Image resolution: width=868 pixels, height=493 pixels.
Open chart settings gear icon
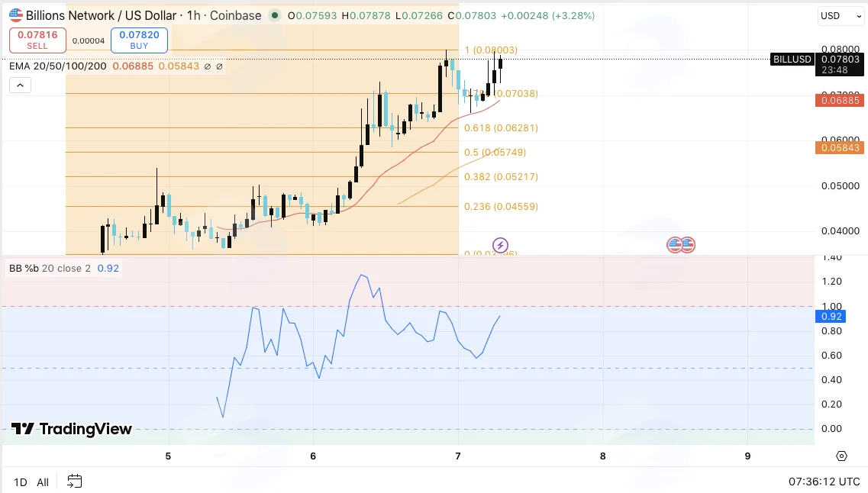(841, 456)
